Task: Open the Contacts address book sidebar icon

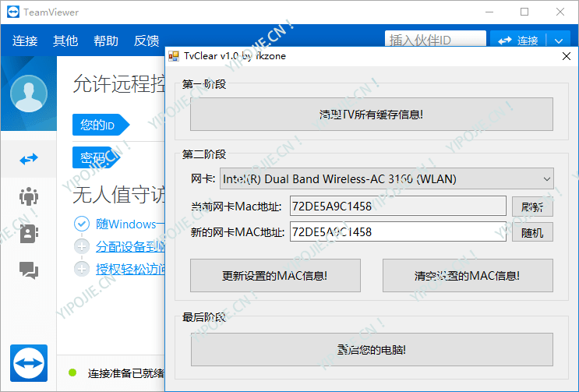Action: (29, 233)
